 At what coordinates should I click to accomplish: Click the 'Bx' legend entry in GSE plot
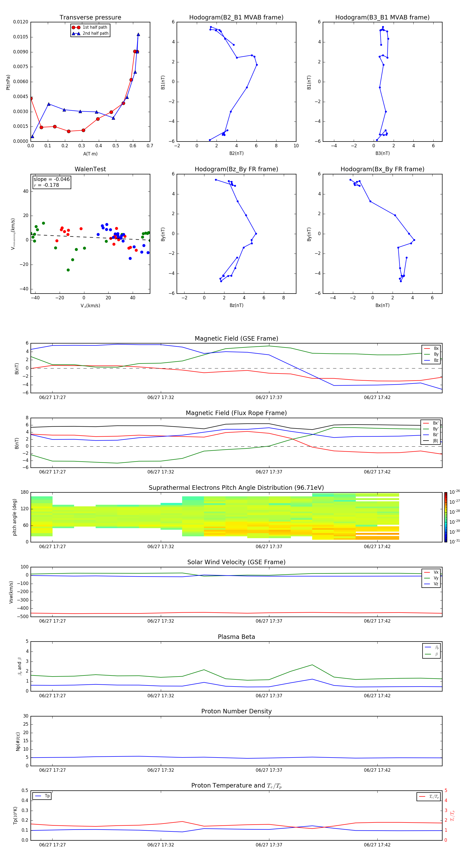click(431, 349)
